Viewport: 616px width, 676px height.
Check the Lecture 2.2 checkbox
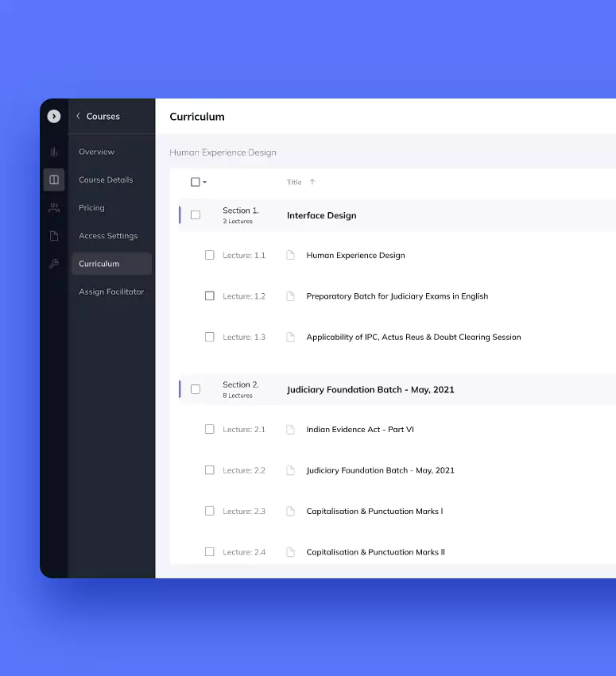point(210,470)
